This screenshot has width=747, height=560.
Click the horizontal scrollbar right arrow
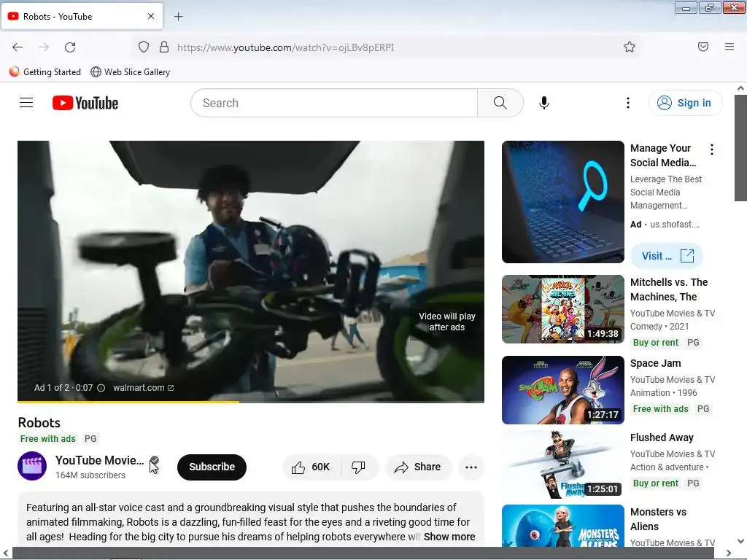point(729,553)
